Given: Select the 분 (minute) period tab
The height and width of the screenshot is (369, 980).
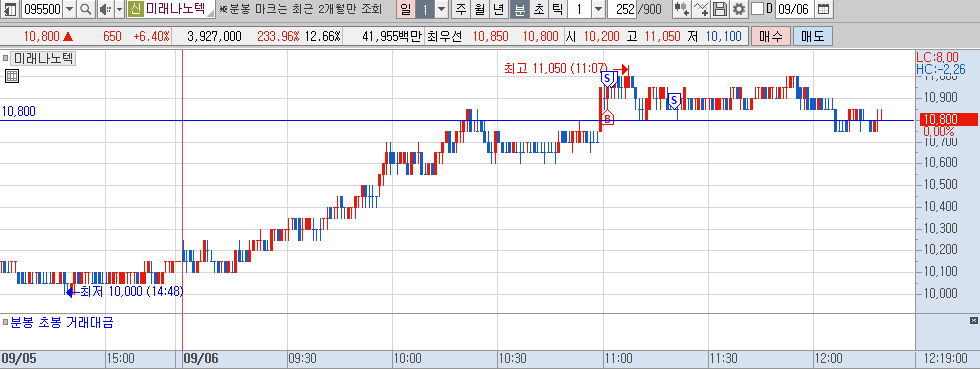Looking at the screenshot, I should click(x=519, y=9).
